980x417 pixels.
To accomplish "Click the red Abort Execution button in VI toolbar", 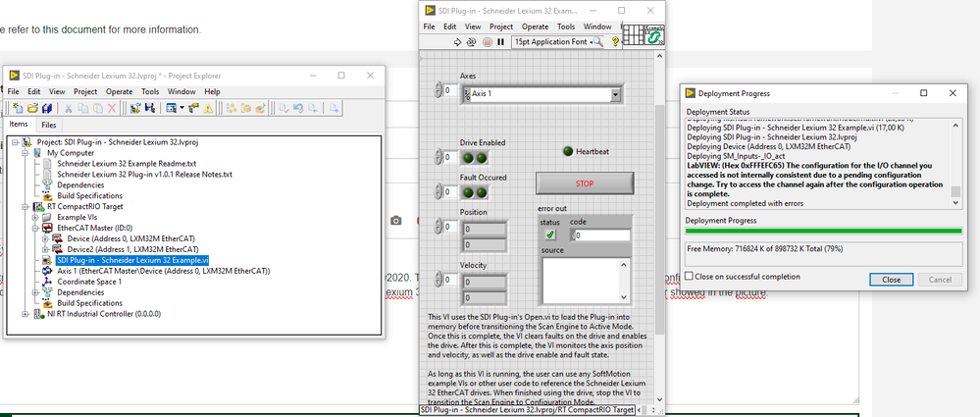I will pos(487,42).
